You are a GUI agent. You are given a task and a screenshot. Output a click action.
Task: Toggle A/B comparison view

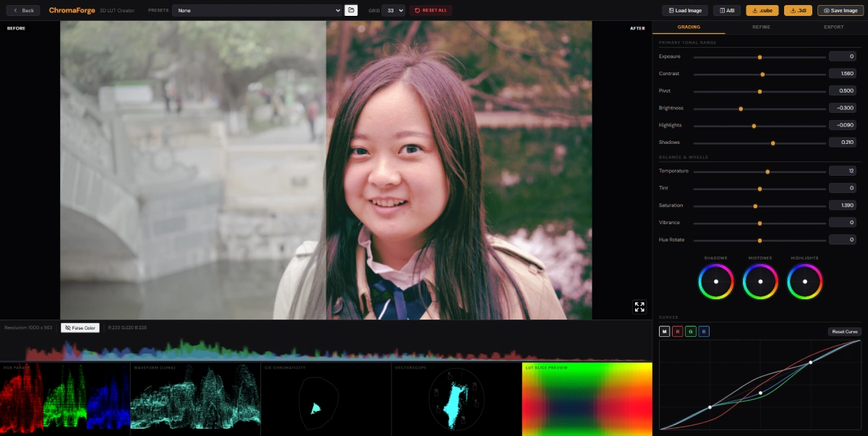click(x=726, y=10)
